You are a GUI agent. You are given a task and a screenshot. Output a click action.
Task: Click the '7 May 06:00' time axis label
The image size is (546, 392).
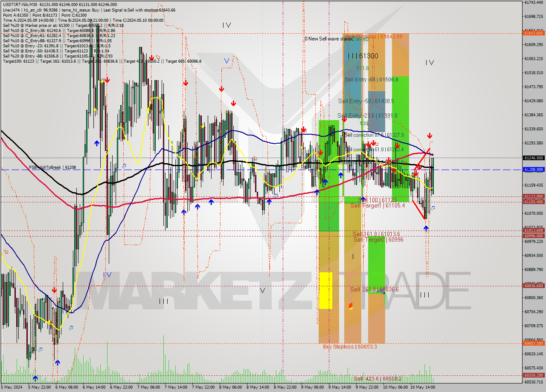click(149, 387)
